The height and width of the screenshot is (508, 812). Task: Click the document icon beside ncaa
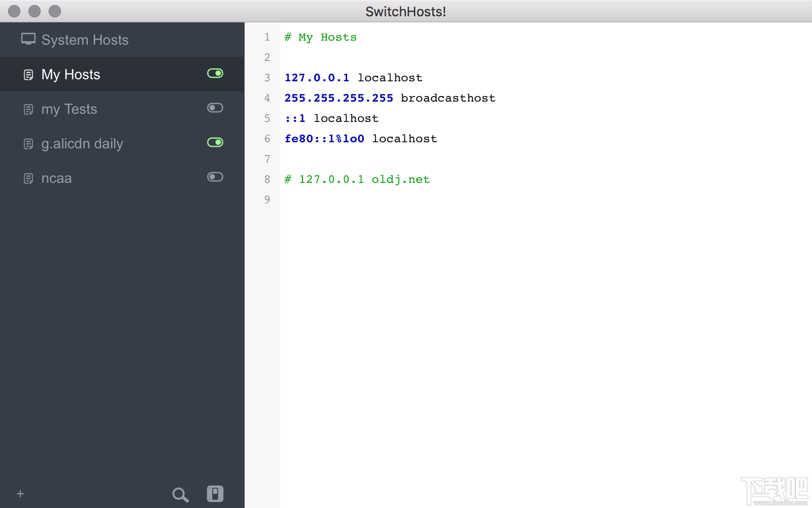click(28, 178)
